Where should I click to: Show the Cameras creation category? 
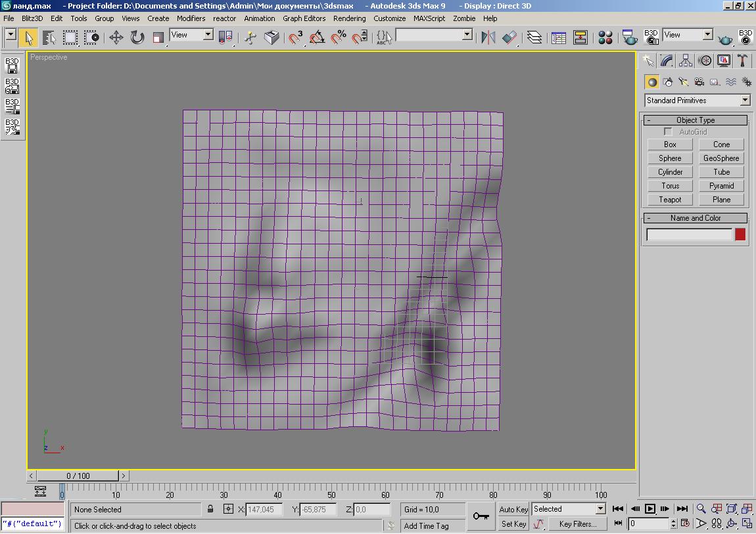[699, 82]
